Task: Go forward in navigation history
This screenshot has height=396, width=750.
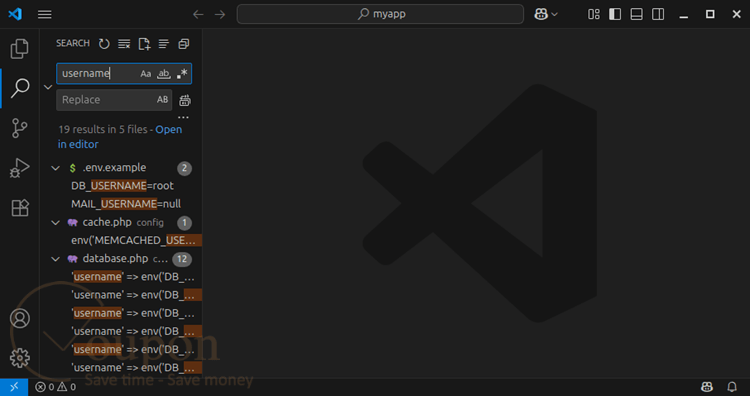Action: (x=220, y=14)
